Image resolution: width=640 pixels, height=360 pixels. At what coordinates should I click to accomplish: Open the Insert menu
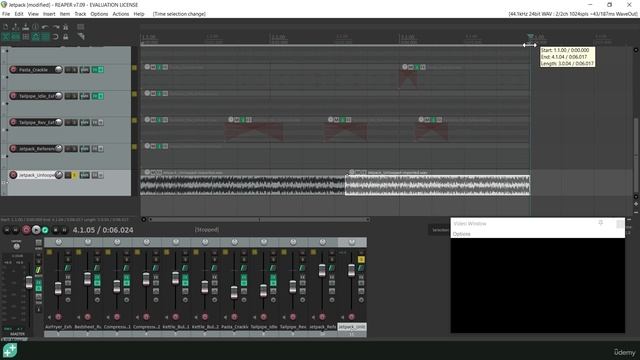[49, 14]
